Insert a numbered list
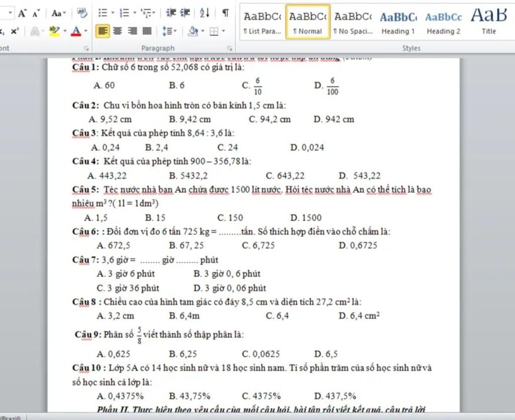Image resolution: width=515 pixels, height=420 pixels. coord(125,13)
